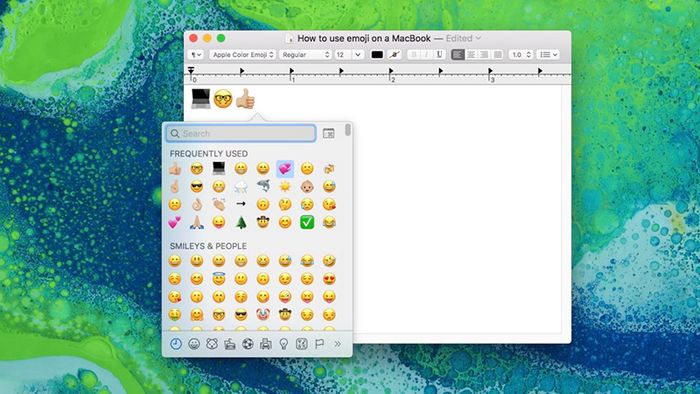Insert the index finger pointing up emoji
Viewport: 700px width, 394px height.
[x=175, y=186]
